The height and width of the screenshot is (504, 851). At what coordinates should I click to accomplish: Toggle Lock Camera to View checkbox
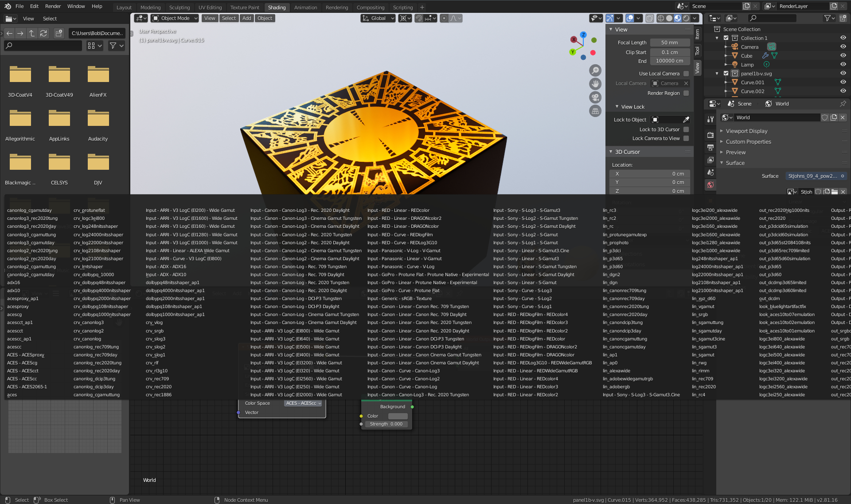tap(686, 138)
